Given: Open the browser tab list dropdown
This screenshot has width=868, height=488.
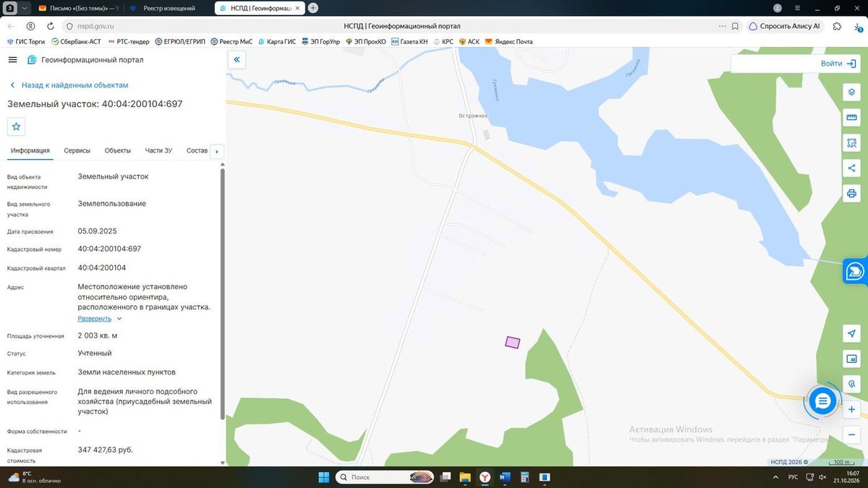Looking at the screenshot, I should click(25, 8).
